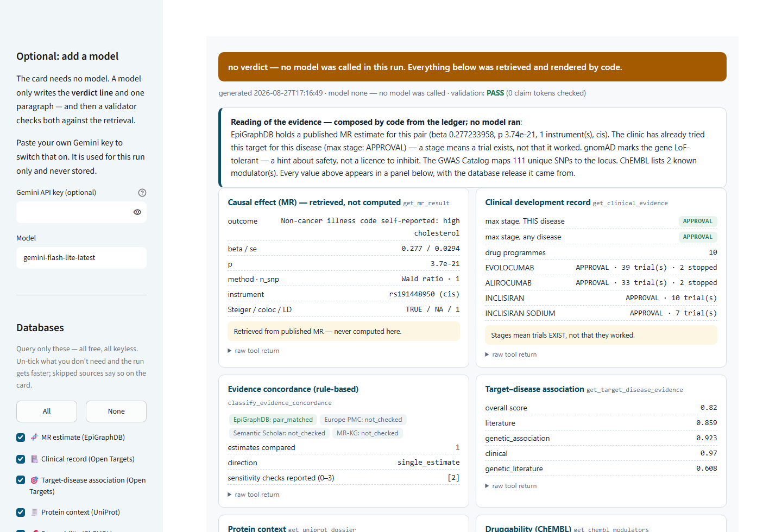Viewport: 782px width, 532px height.
Task: Click the Steiger / coloc / LD value
Action: [x=433, y=309]
